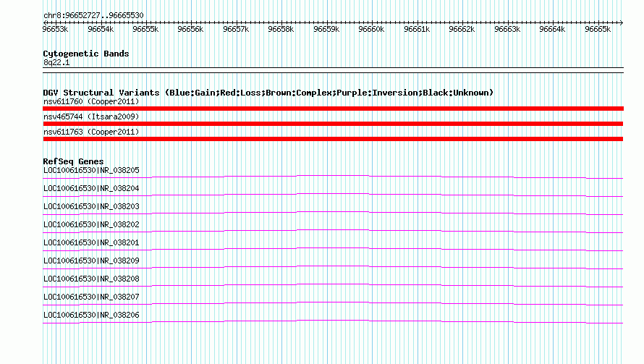
Task: Open the LOC100616530|NR_038202 transcript label
Action: click(x=91, y=224)
